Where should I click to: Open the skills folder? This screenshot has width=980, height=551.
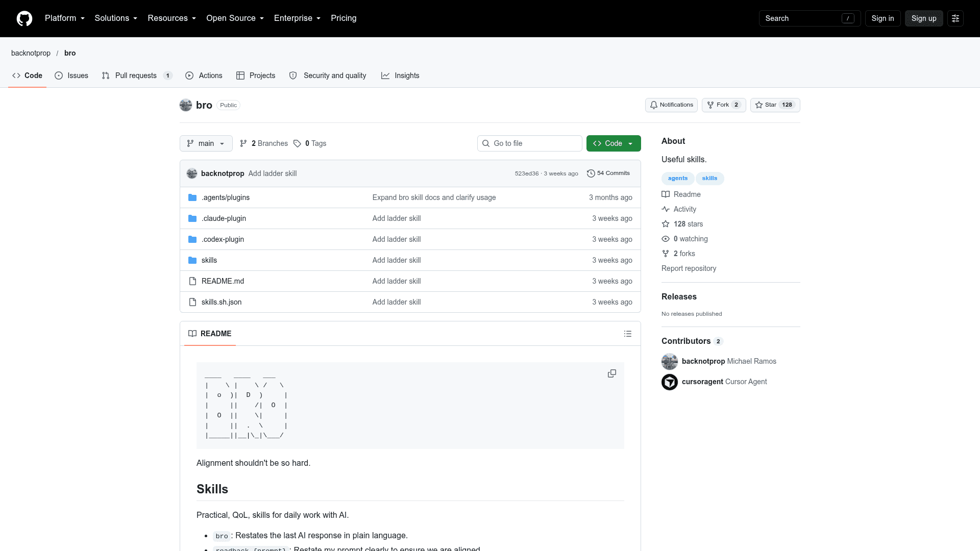209,260
